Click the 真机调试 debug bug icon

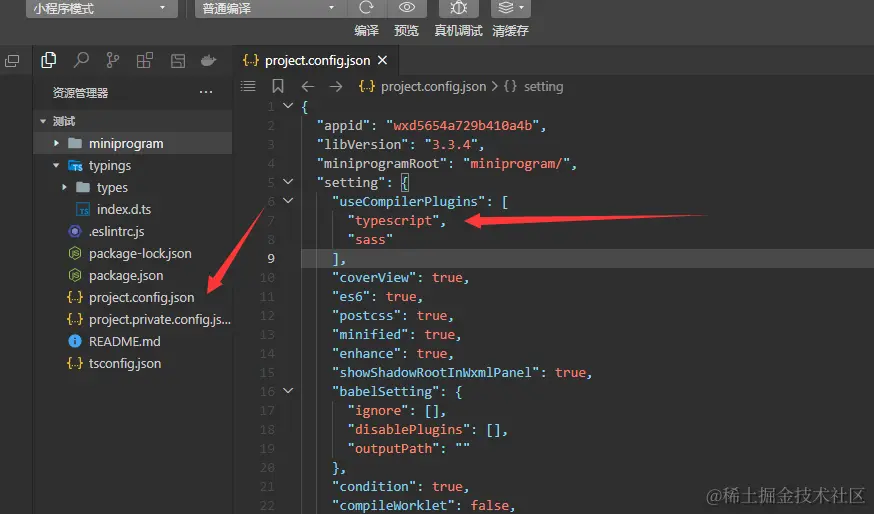click(x=459, y=8)
